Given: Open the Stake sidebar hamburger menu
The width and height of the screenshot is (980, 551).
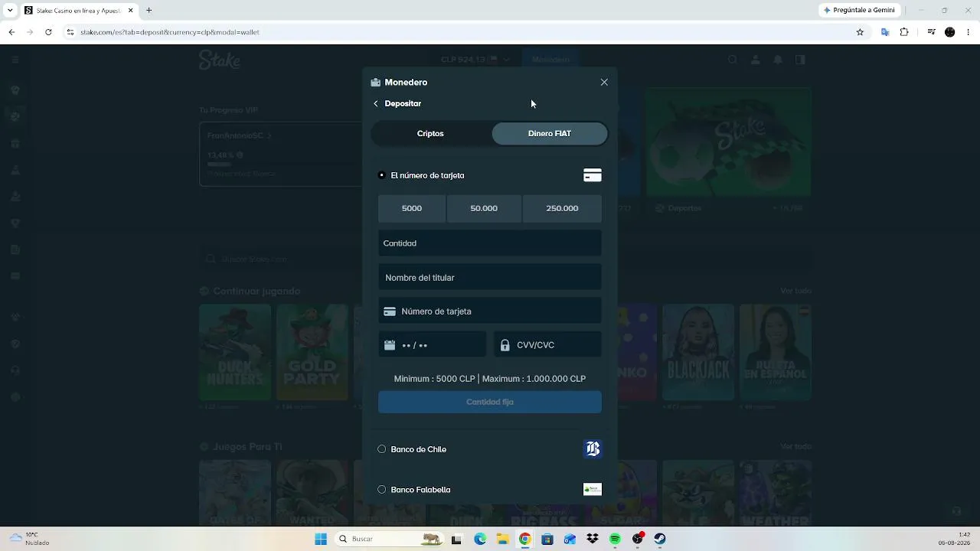Looking at the screenshot, I should [x=15, y=60].
